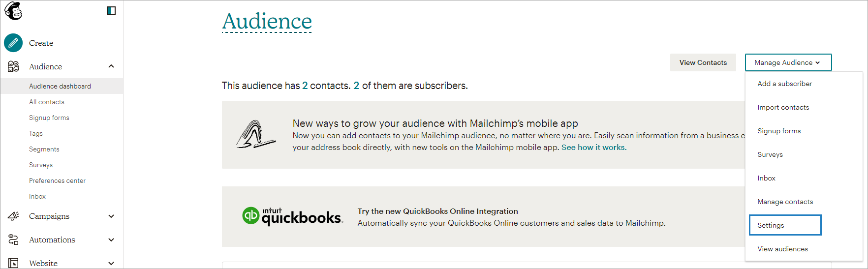The width and height of the screenshot is (868, 269).
Task: Click the QuickBooks logo
Action: click(292, 216)
